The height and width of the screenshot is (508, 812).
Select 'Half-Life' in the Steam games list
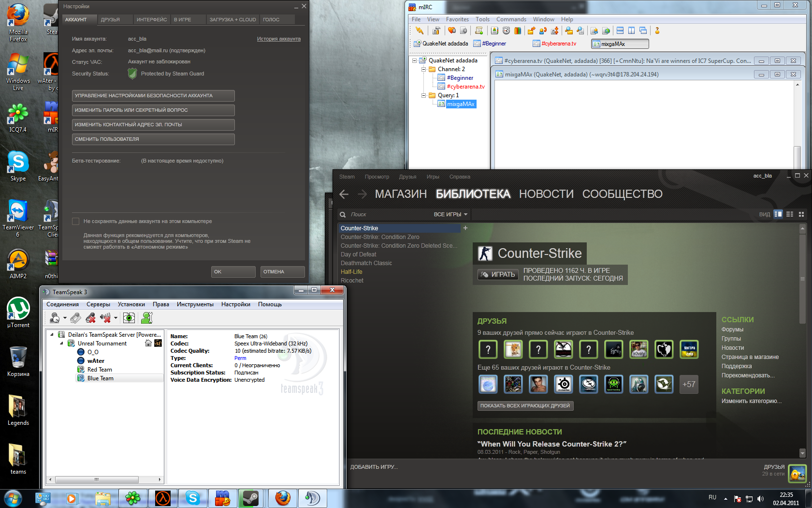click(x=351, y=272)
